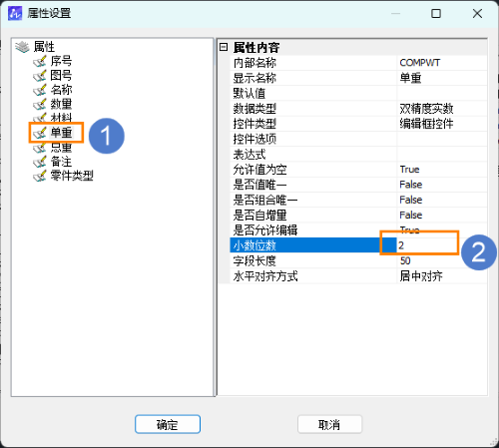Click the pencil icon beside 零件类型
The image size is (499, 448).
(x=40, y=176)
